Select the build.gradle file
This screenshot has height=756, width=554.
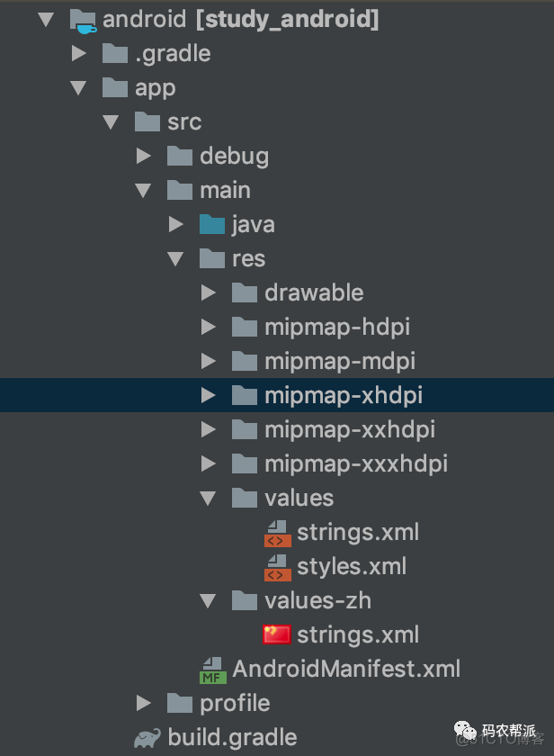232,738
